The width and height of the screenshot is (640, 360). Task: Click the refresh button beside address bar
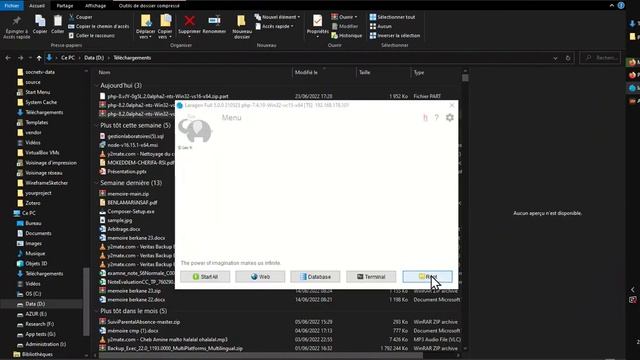click(568, 58)
